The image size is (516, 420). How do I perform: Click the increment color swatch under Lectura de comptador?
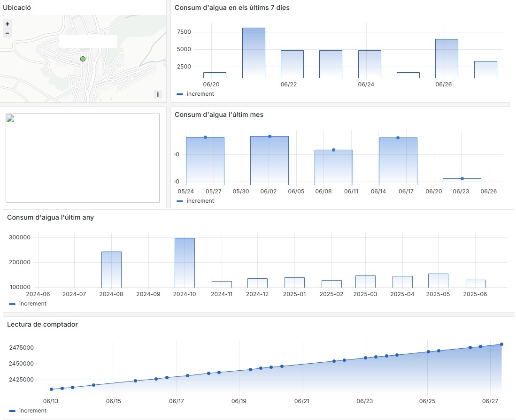point(12,411)
